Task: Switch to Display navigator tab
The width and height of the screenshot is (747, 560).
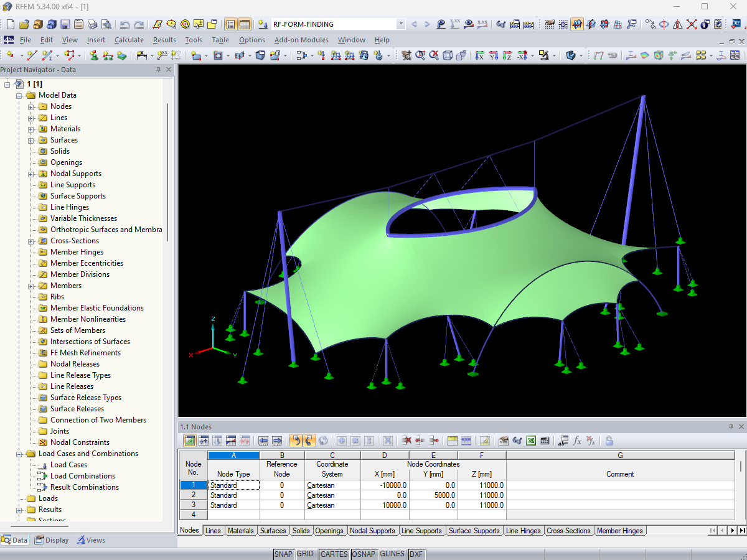Action: pyautogui.click(x=51, y=540)
